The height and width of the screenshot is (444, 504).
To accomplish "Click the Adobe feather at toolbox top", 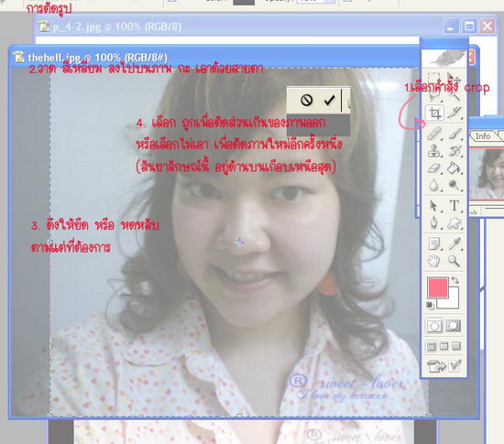I will pyautogui.click(x=444, y=58).
